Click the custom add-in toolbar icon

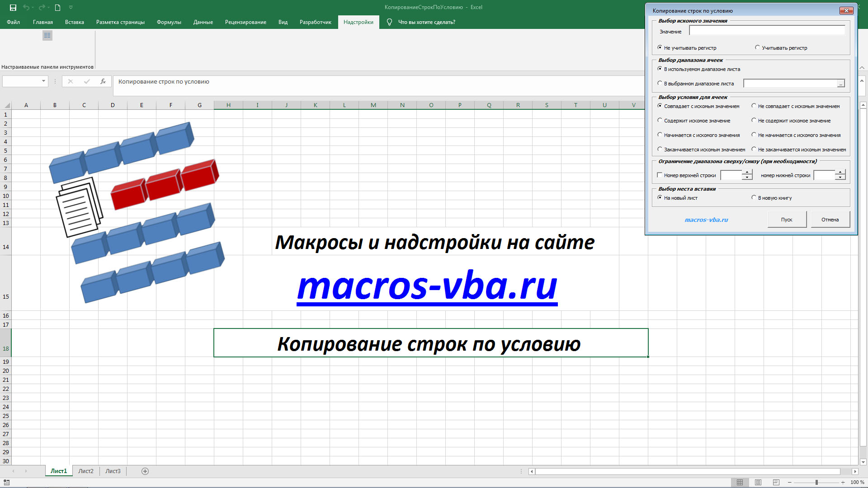pyautogui.click(x=47, y=35)
